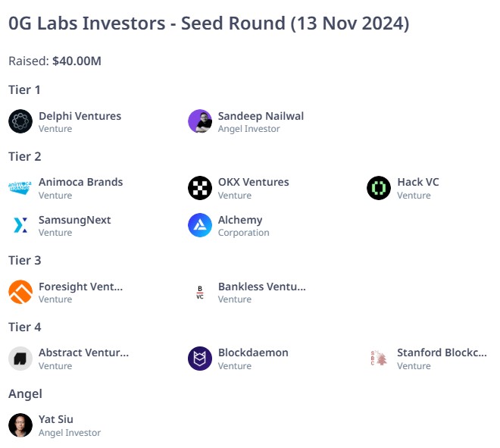Select the OKX Ventures checkered logo
500x448 pixels.
200,188
